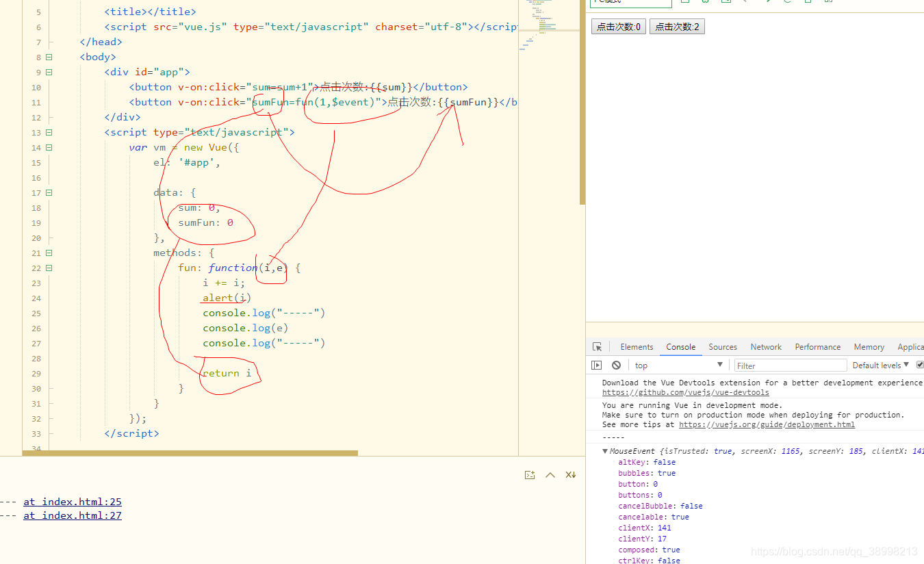
Task: Click the 点击次数:0 button
Action: pyautogui.click(x=619, y=27)
